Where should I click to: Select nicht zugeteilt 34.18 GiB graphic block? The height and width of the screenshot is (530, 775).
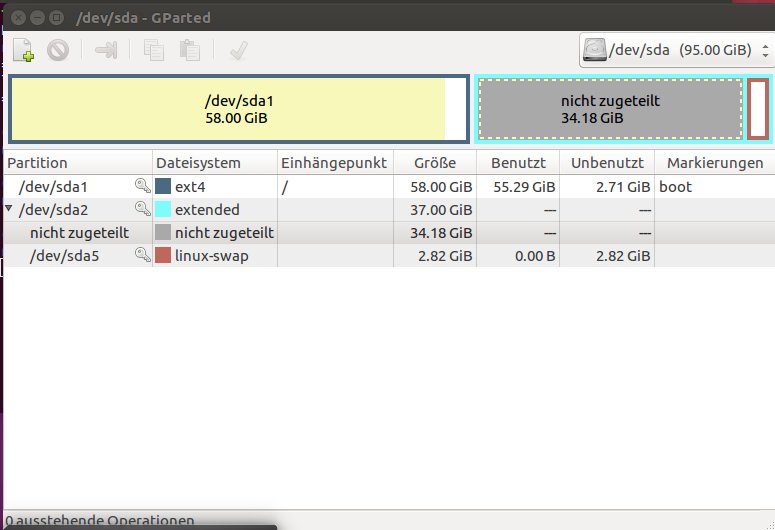[x=610, y=109]
